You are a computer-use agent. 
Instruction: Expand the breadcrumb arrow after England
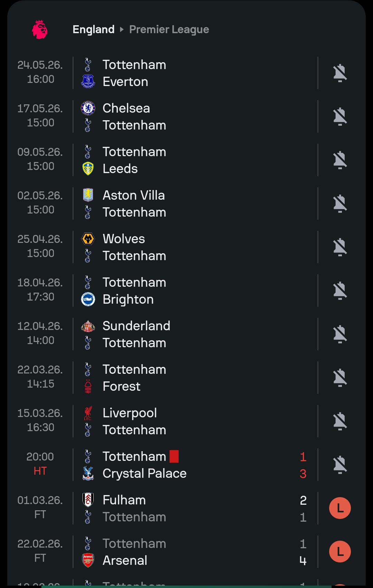coord(122,29)
